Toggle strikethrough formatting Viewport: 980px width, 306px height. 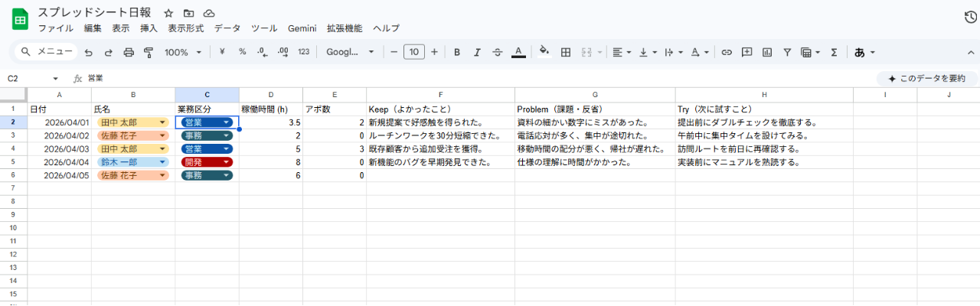[498, 52]
